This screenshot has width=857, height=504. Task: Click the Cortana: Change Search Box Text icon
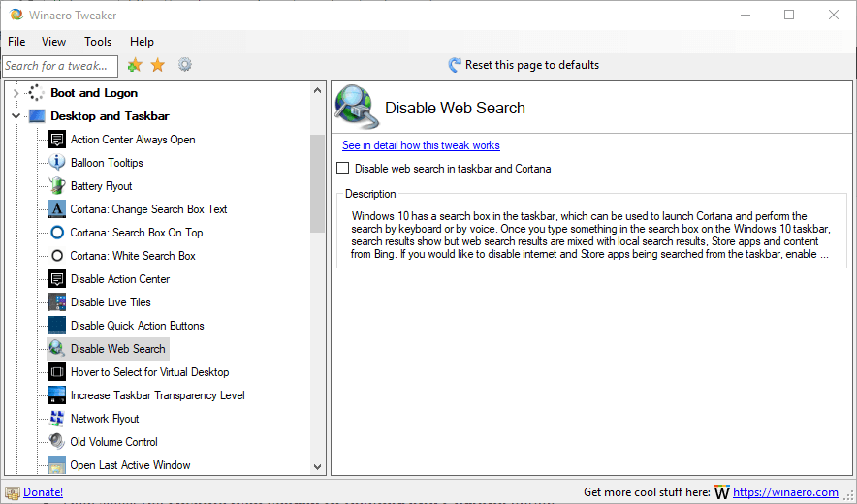57,208
